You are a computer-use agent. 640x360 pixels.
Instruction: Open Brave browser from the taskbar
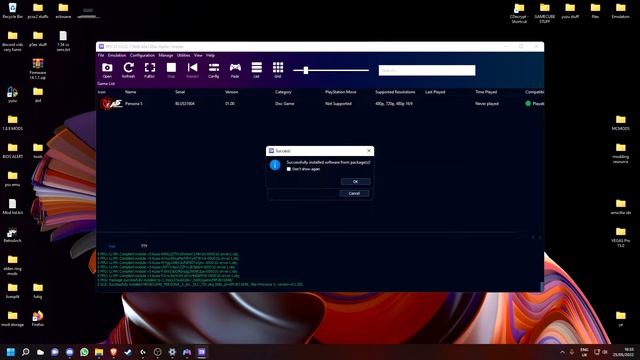(x=113, y=352)
